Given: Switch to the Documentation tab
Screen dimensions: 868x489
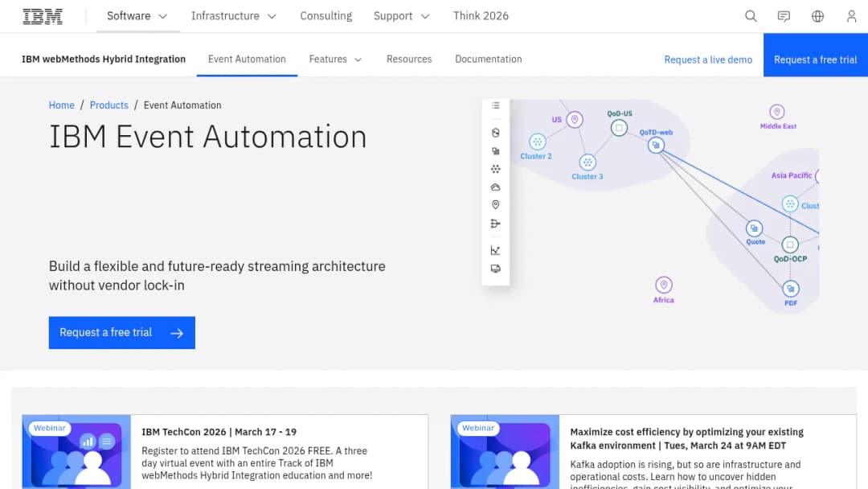Looking at the screenshot, I should [489, 60].
